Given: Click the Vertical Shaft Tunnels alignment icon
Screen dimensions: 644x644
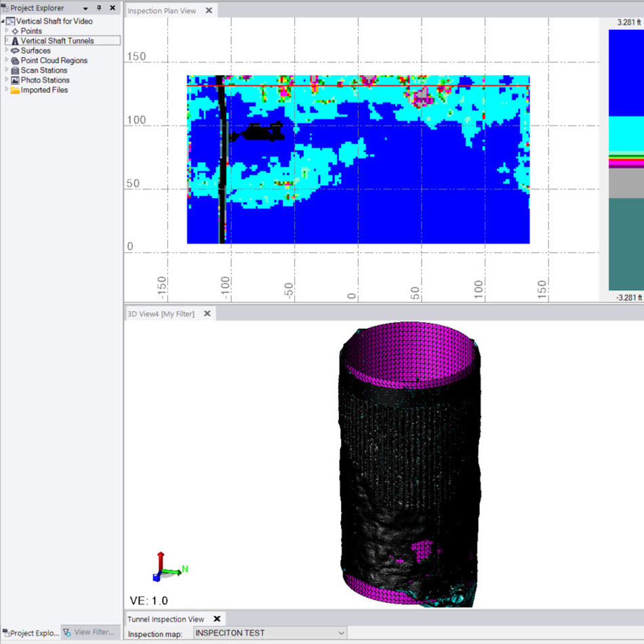Looking at the screenshot, I should 15,41.
